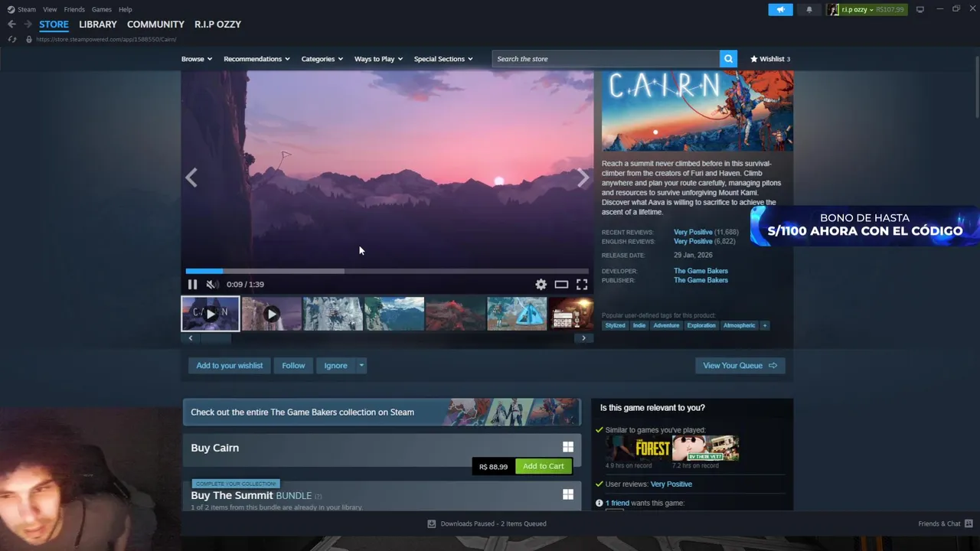Open the Friends & Chat icon

[x=969, y=523]
